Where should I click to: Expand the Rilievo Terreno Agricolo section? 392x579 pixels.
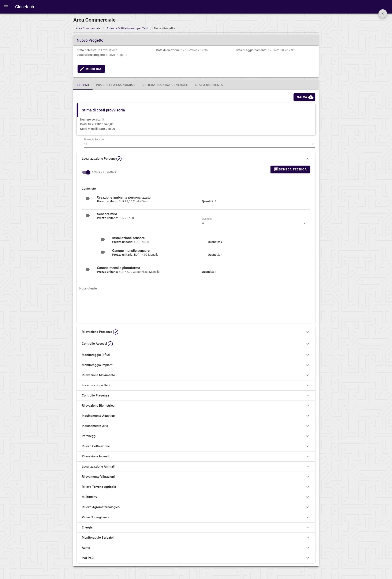(196, 487)
